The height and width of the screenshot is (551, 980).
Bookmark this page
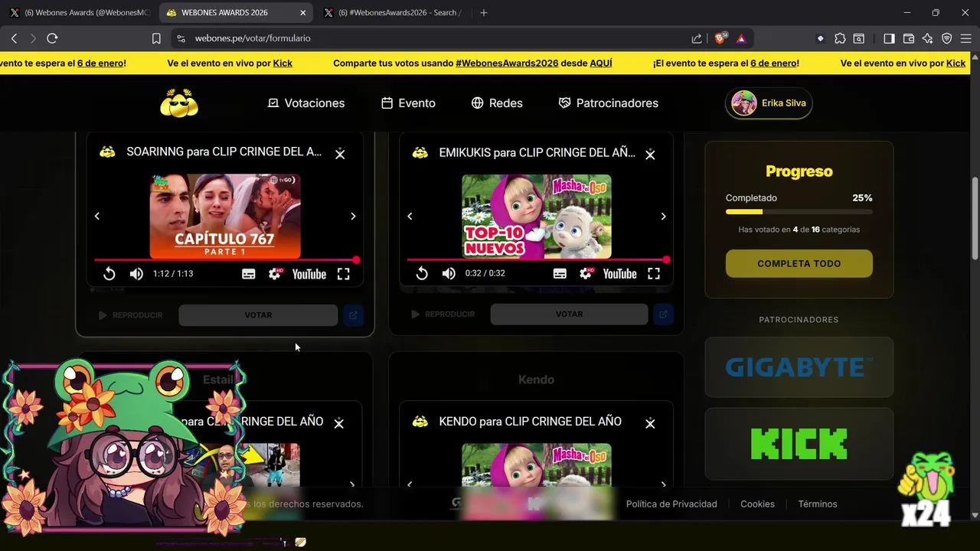tap(156, 38)
